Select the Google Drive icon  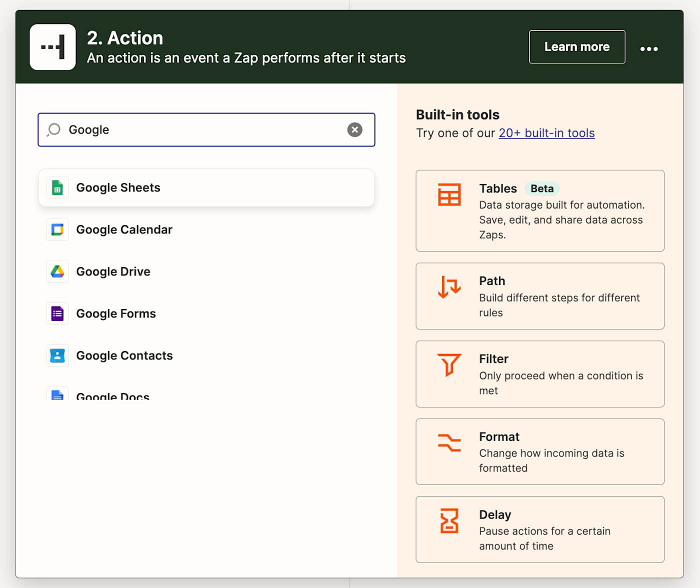click(x=57, y=271)
